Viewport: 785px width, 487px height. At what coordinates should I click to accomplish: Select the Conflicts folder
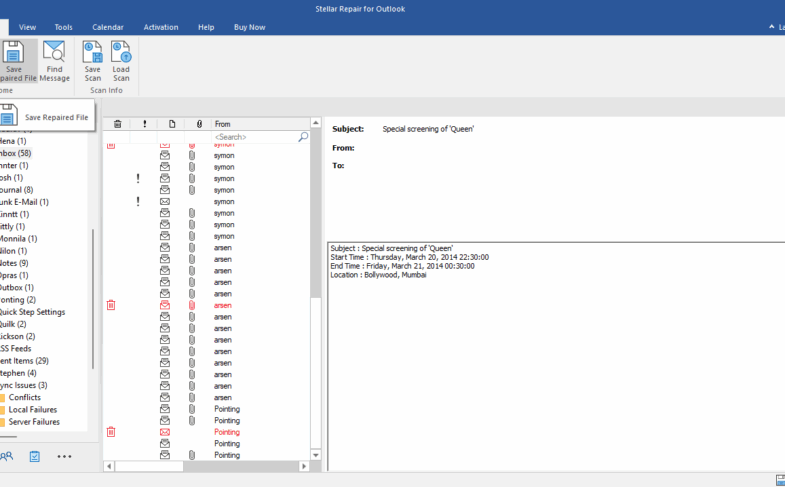24,397
